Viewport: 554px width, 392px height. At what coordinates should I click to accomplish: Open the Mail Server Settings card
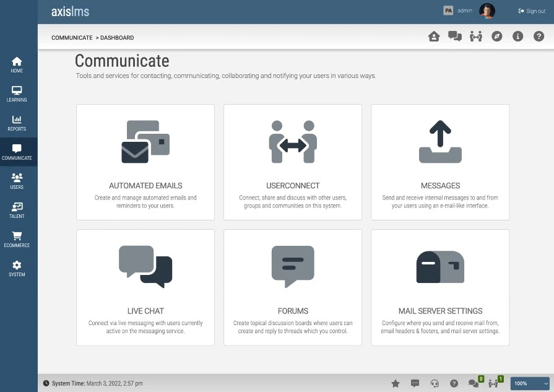click(x=440, y=287)
